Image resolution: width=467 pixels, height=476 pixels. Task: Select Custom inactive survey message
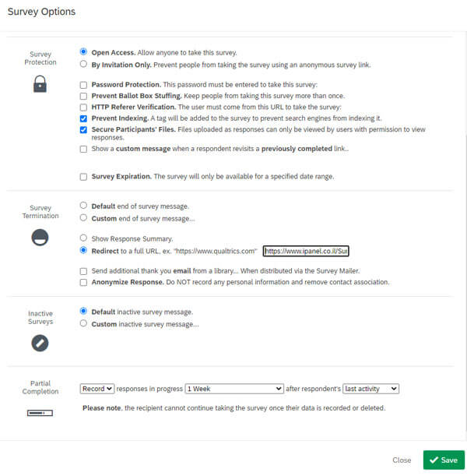[x=83, y=323]
